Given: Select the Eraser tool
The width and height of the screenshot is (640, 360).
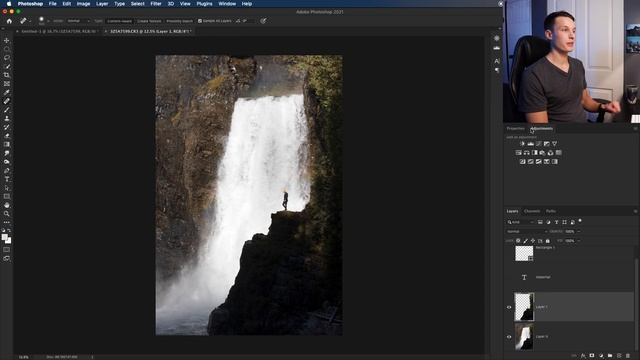Looking at the screenshot, I should (7, 136).
